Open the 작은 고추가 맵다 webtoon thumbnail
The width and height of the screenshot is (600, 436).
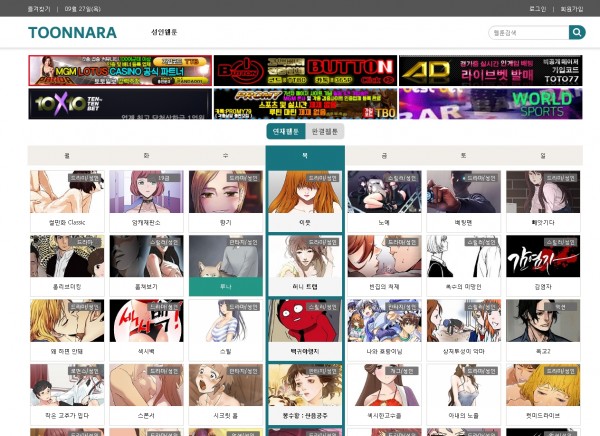(x=67, y=385)
